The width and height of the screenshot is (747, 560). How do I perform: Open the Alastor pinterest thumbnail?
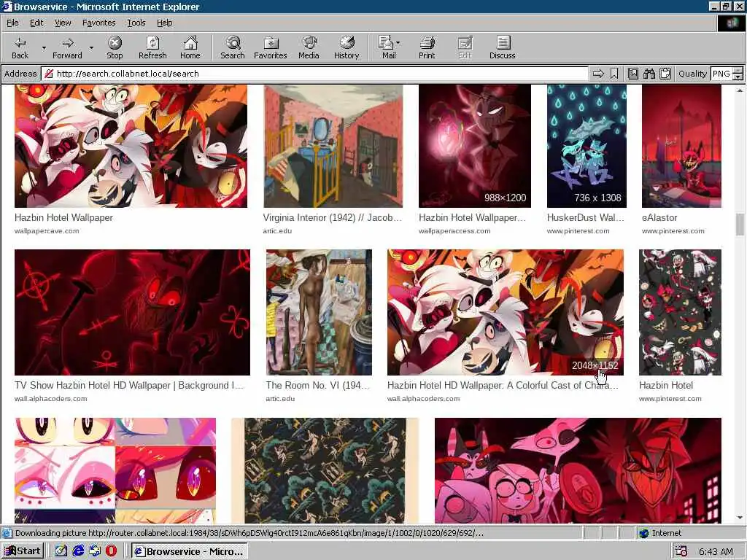[681, 146]
